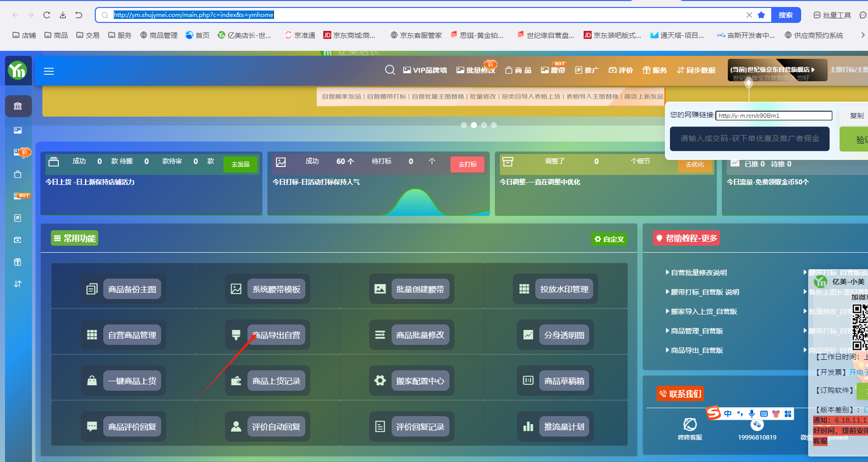Viewport: 868px width, 462px height.
Task: Click the 请输入成交码 input field
Action: point(749,139)
